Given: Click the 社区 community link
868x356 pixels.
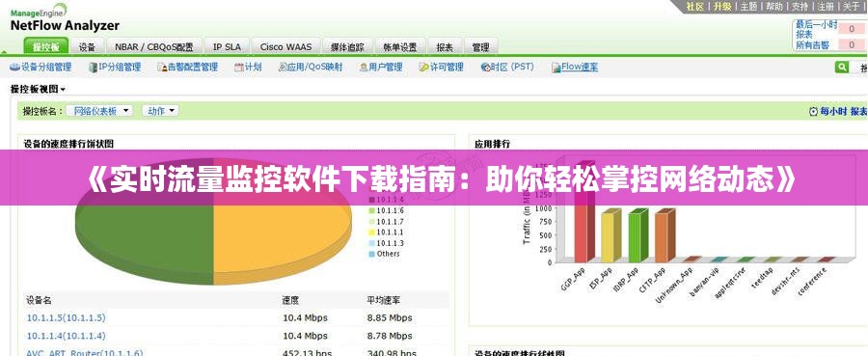Looking at the screenshot, I should (694, 6).
